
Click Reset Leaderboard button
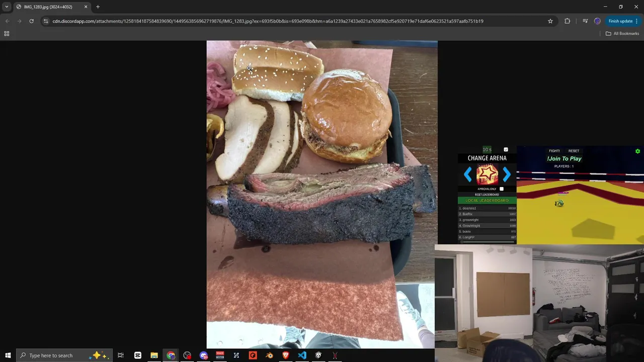coord(487,195)
